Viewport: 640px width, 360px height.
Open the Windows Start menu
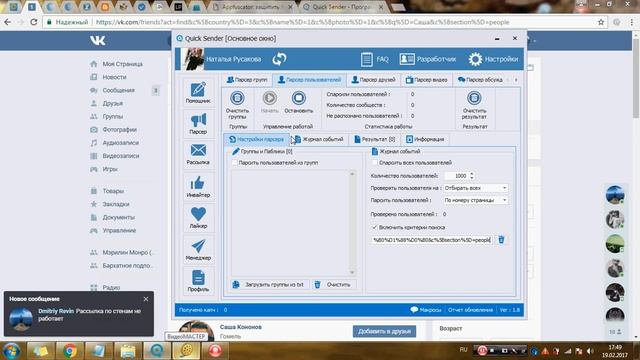[x=11, y=351]
